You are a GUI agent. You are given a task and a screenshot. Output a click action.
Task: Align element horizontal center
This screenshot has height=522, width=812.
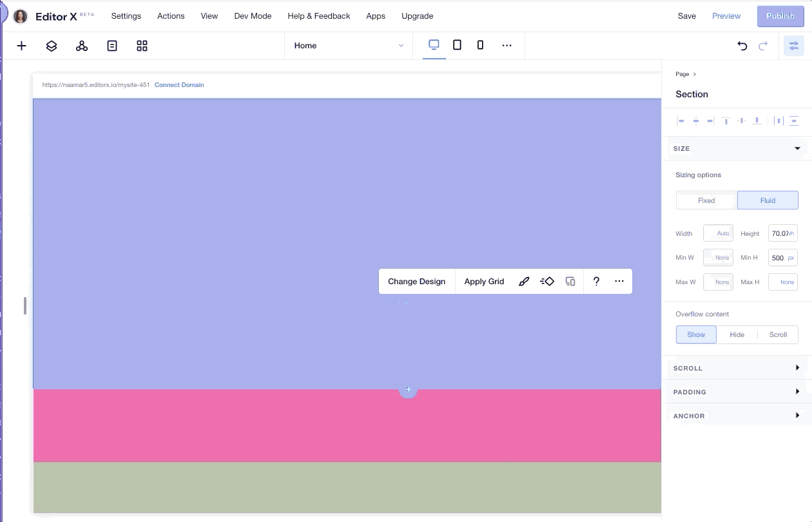coord(696,121)
